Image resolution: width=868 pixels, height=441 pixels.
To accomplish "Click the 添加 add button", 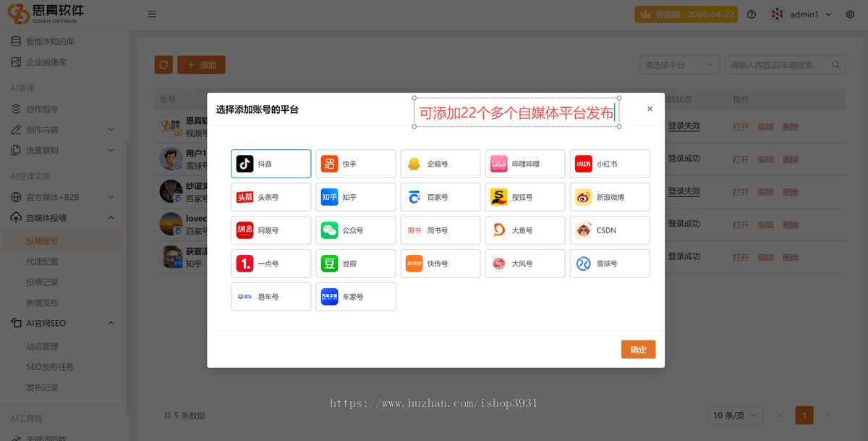I will coord(201,64).
